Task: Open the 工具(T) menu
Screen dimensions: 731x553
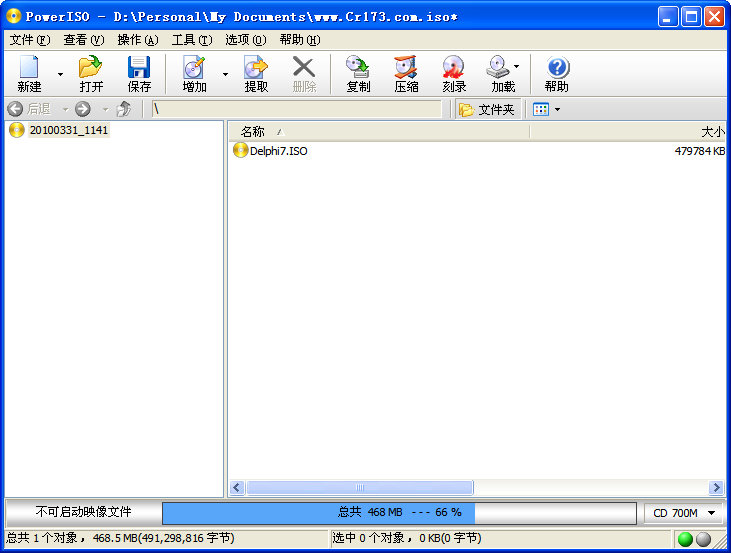Action: [191, 40]
